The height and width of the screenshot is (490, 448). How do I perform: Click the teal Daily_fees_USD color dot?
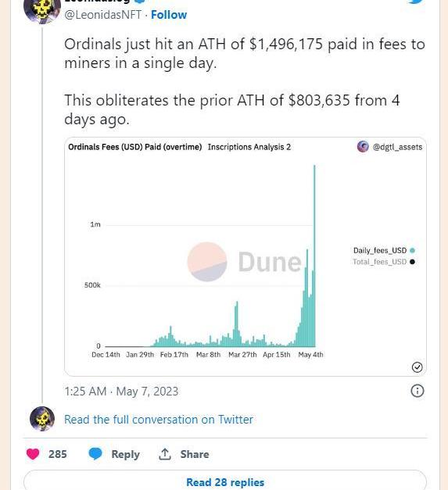point(412,250)
